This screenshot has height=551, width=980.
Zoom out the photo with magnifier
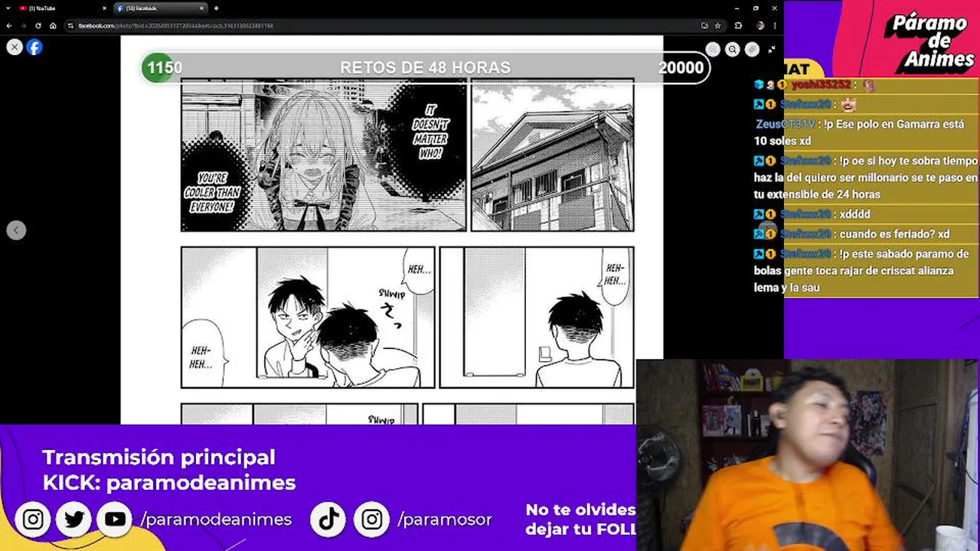tap(733, 50)
